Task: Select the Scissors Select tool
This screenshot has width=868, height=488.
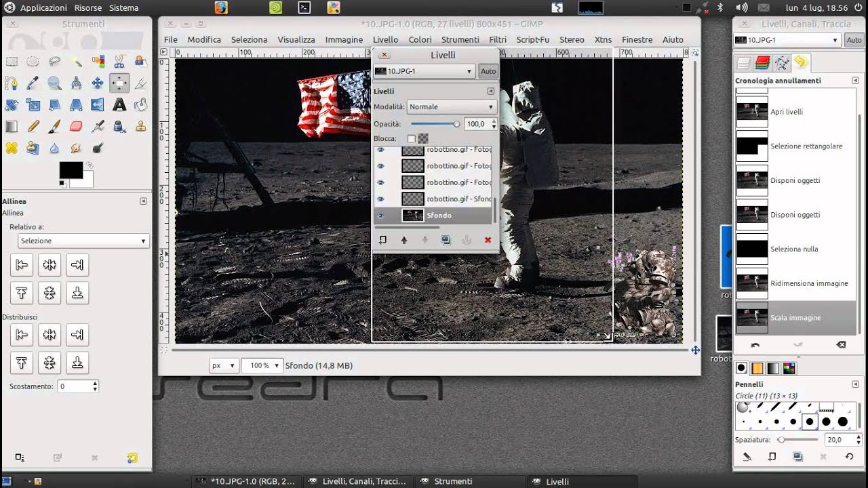Action: click(x=119, y=62)
